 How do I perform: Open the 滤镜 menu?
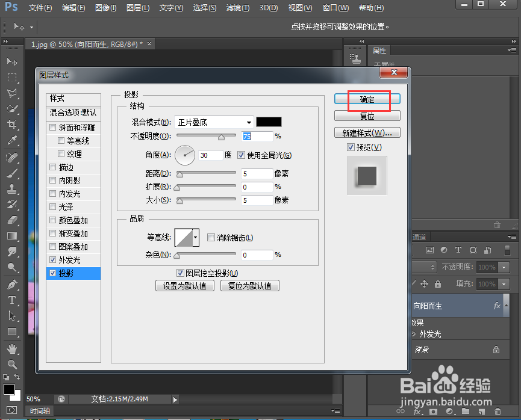tap(237, 8)
